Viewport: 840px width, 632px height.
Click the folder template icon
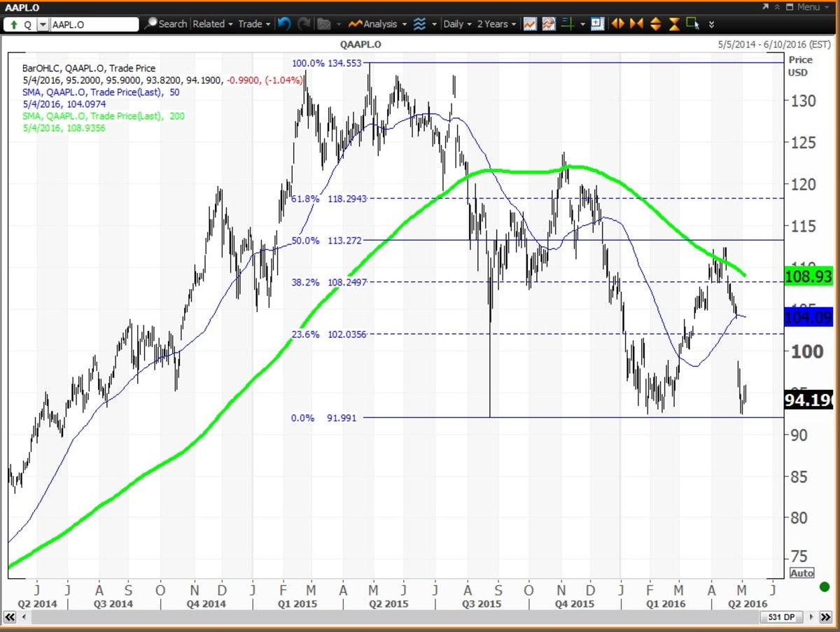coord(324,24)
